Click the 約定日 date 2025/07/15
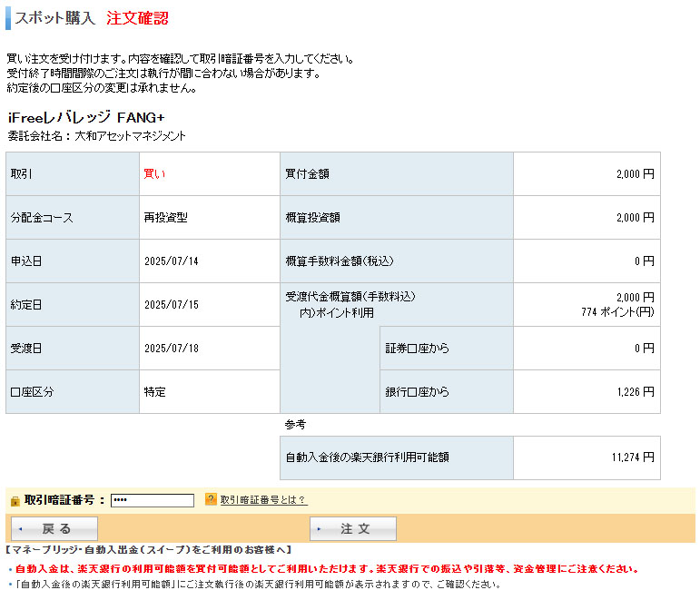Viewport: 700px width, 600px height. 171,304
